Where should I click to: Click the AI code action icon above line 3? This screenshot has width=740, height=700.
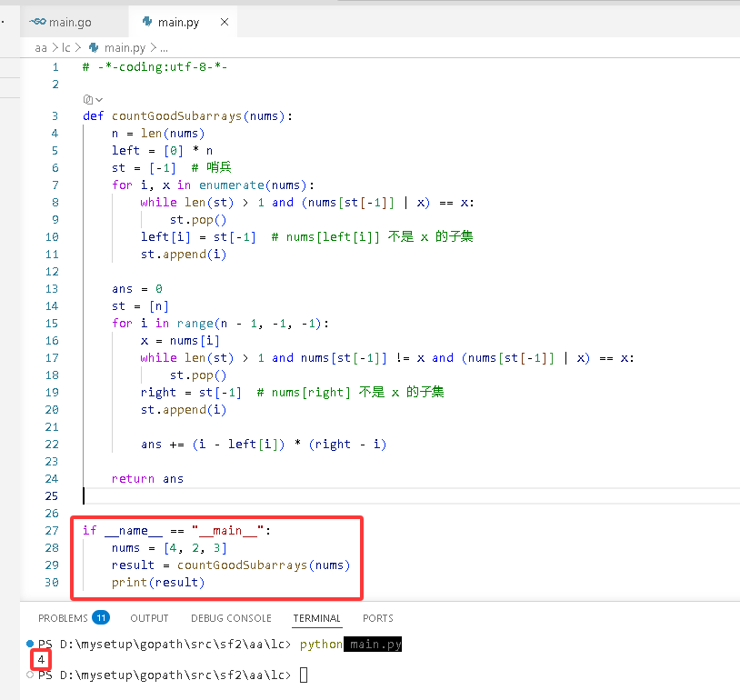(88, 99)
